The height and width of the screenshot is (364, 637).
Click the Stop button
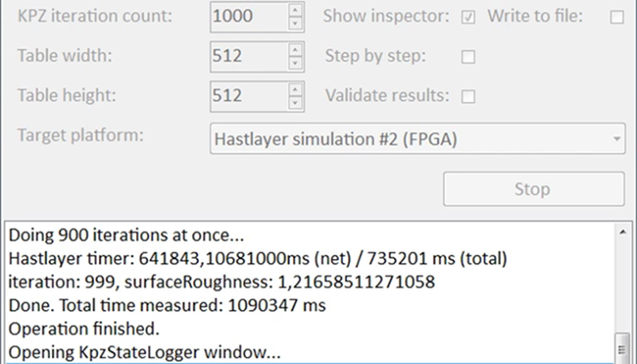(533, 189)
